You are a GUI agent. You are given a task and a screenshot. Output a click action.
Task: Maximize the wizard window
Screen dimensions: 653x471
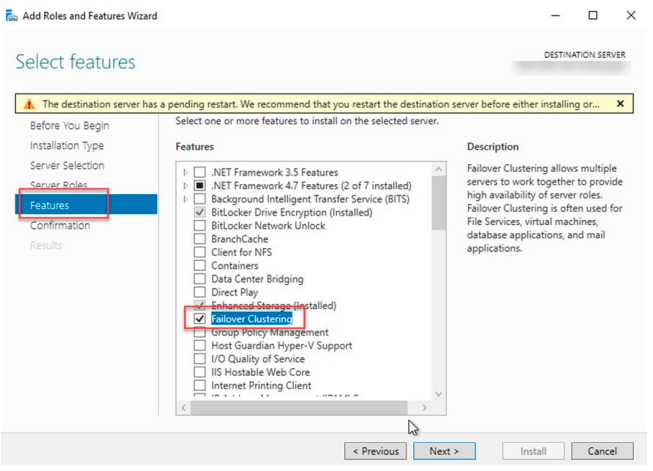coord(593,15)
